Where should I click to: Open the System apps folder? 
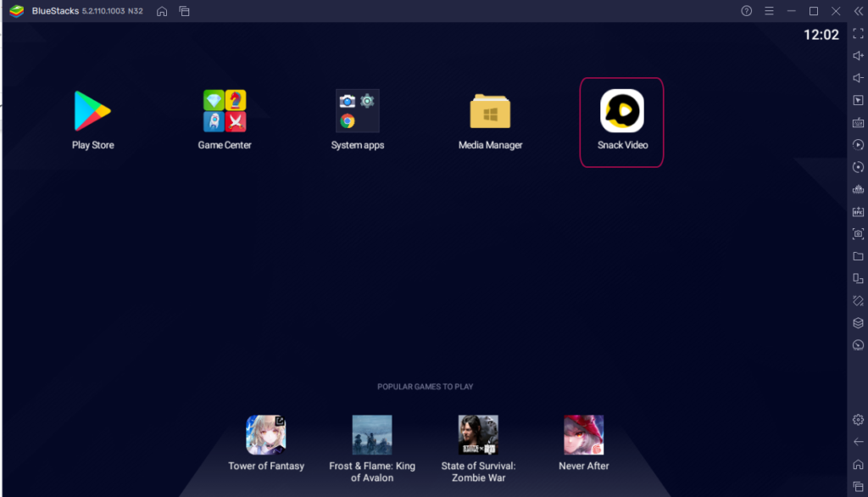pyautogui.click(x=357, y=110)
